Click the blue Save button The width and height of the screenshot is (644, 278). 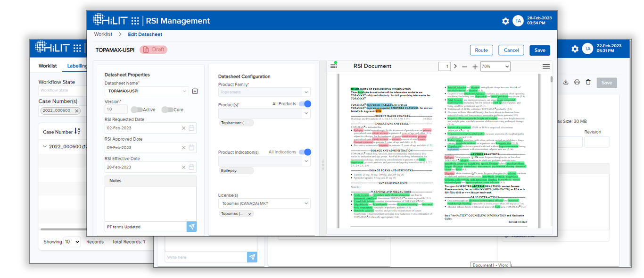pos(539,50)
